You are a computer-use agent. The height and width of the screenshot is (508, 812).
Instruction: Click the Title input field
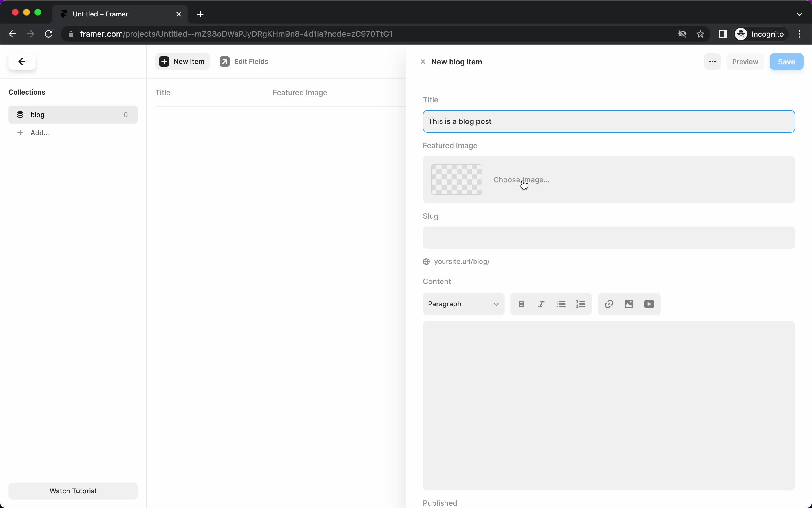point(609,121)
